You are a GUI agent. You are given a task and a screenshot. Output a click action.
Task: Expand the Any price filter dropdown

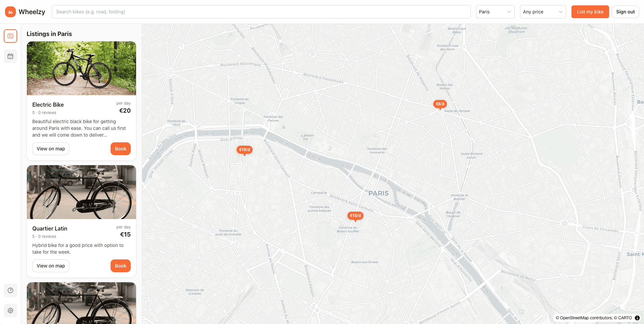(543, 12)
